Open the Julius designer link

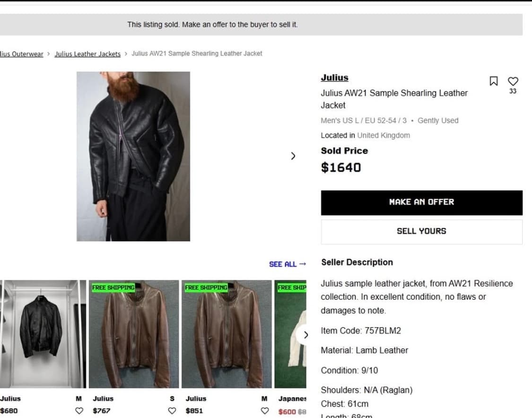[x=334, y=78]
